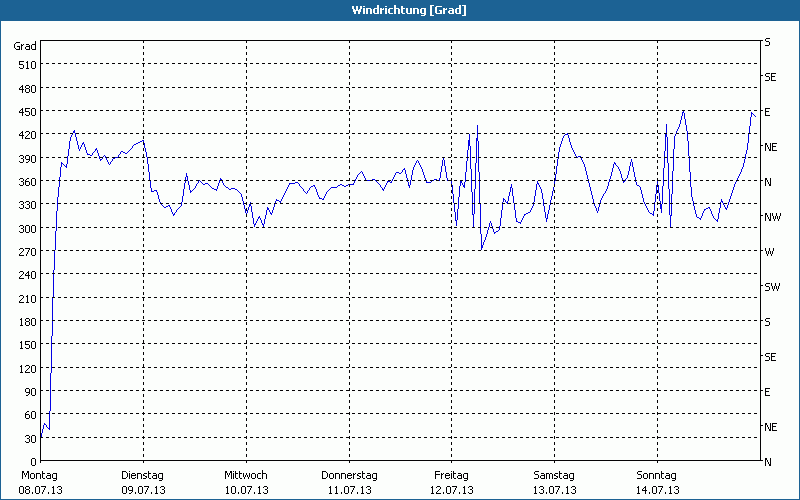Pick the 360 y-axis tick label
This screenshot has width=800, height=500.
(28, 182)
